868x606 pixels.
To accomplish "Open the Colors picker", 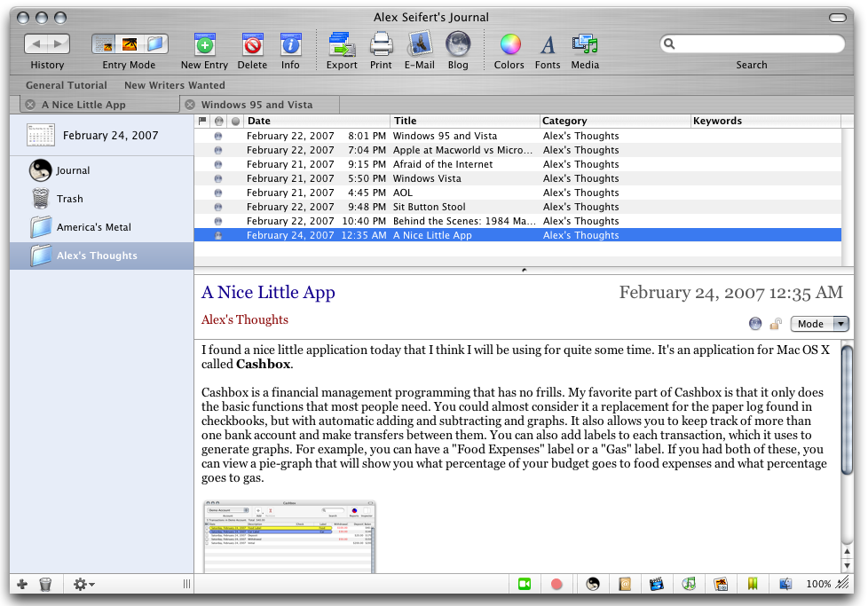I will [509, 44].
